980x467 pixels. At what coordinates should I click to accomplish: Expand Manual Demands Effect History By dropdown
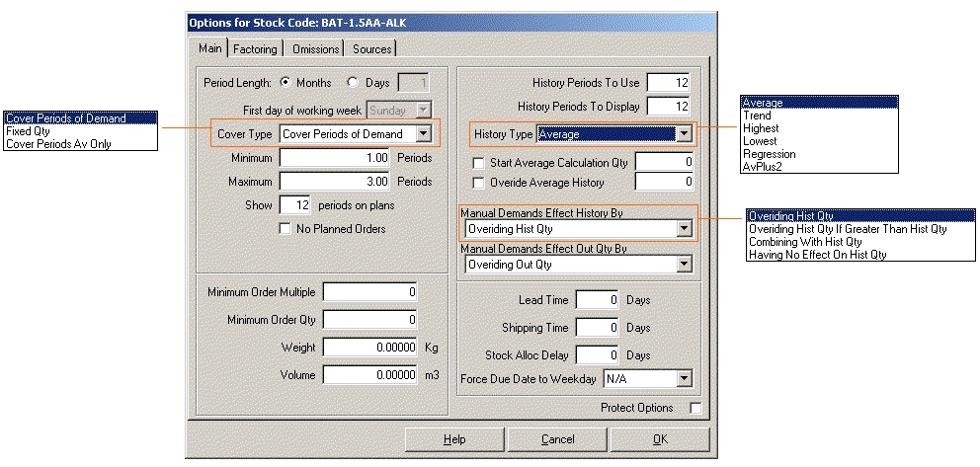tap(683, 229)
